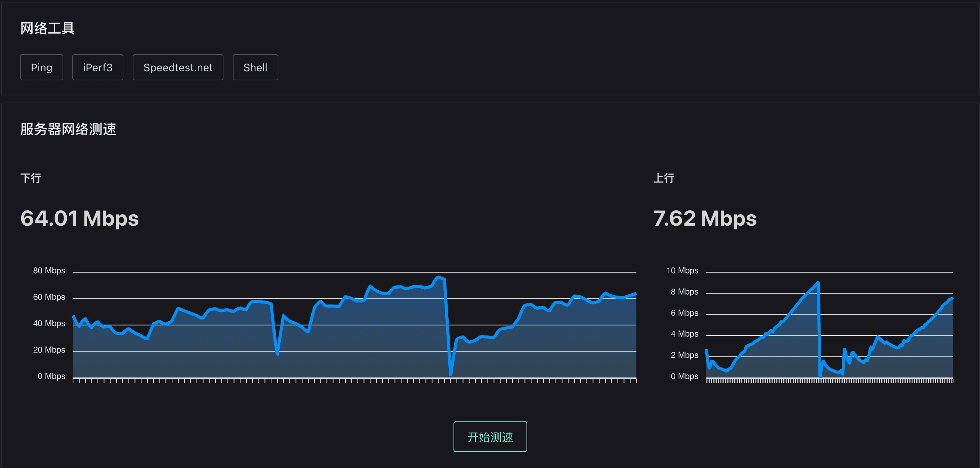Click the 服务器网络测速 heading

coord(68,129)
